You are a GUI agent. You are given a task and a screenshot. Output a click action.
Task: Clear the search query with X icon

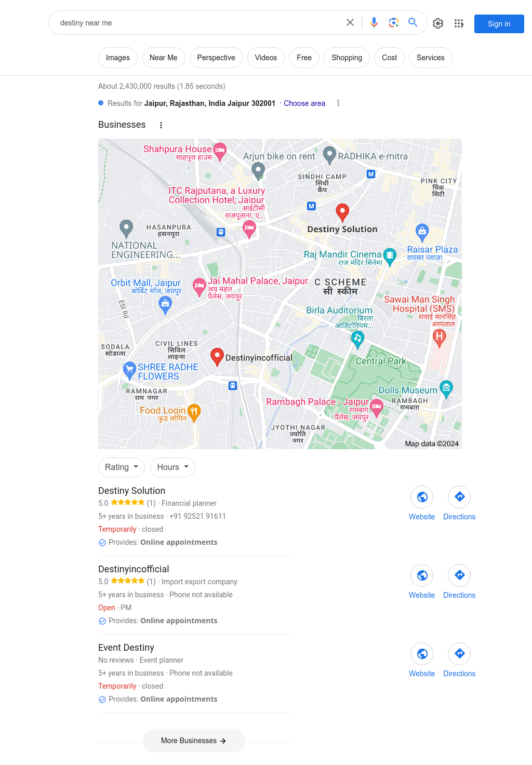350,22
